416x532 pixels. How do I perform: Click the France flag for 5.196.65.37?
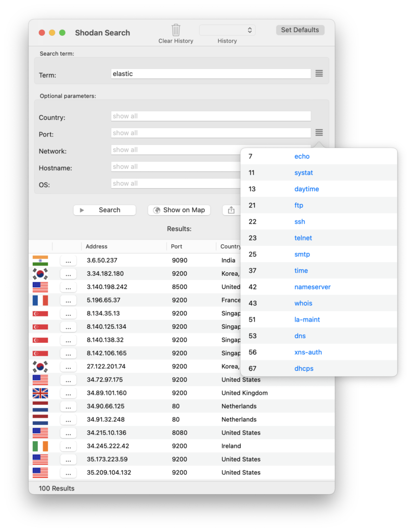[40, 300]
